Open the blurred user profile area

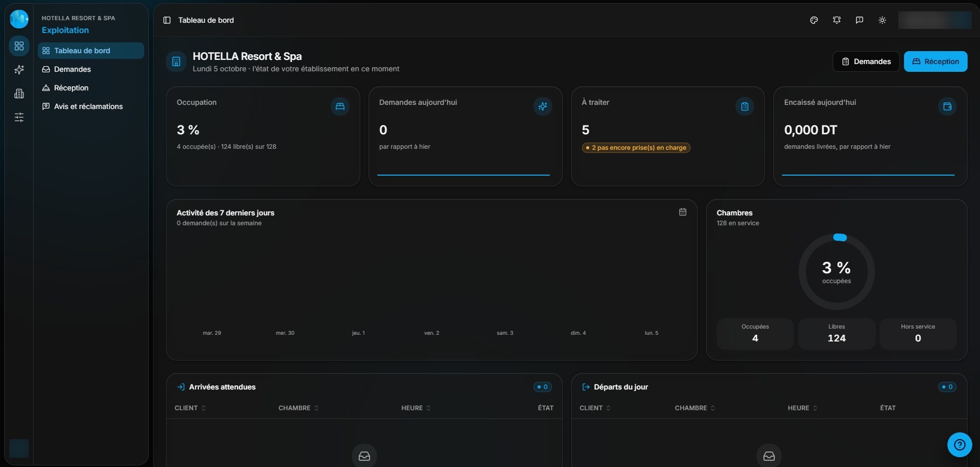[x=935, y=20]
